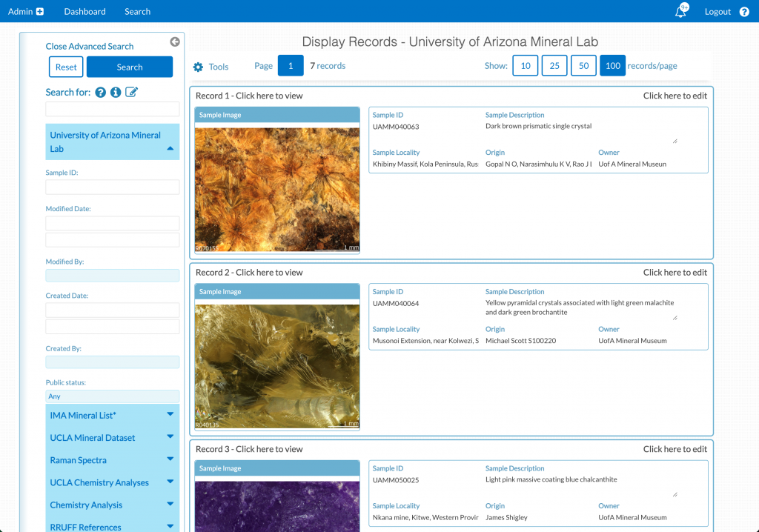This screenshot has width=759, height=532.
Task: Click origin 'Michael Scott S100220'
Action: pos(521,341)
